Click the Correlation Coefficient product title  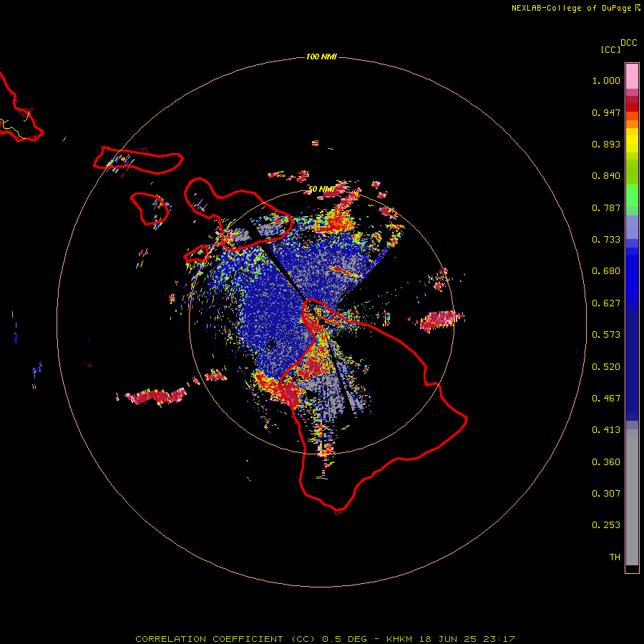225,639
